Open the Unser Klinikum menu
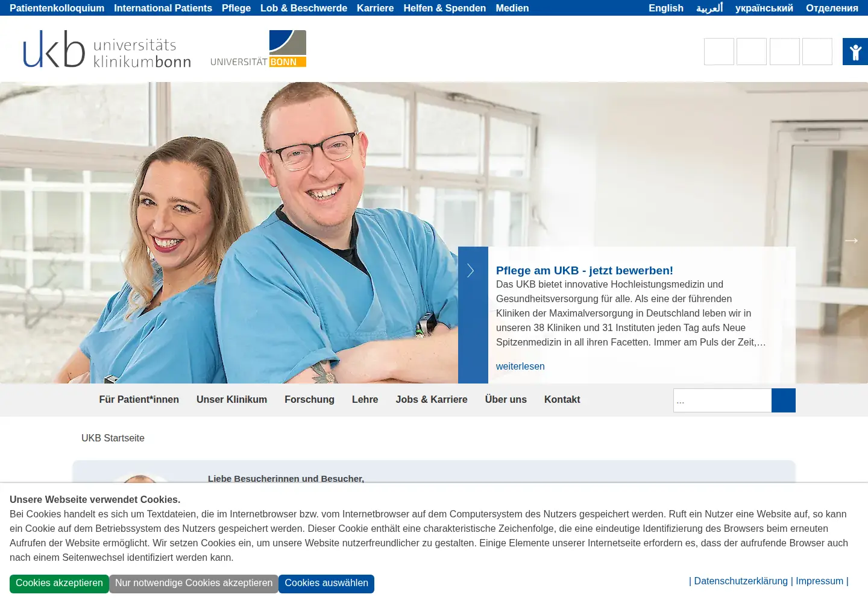868x603 pixels. (231, 400)
